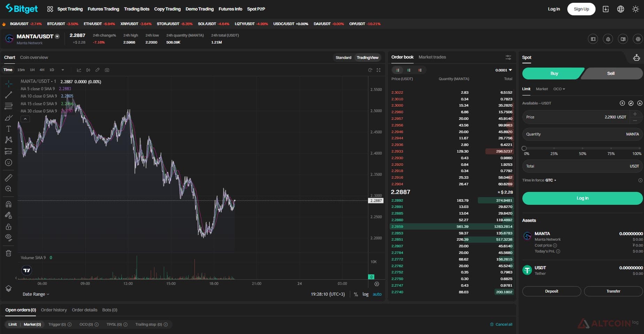The image size is (644, 334).
Task: Expand the Date Range selector
Action: (x=36, y=294)
